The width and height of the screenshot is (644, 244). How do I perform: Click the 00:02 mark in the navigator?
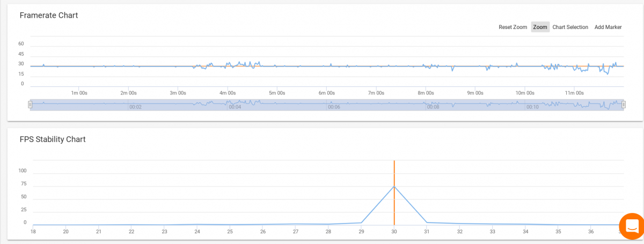pos(136,107)
